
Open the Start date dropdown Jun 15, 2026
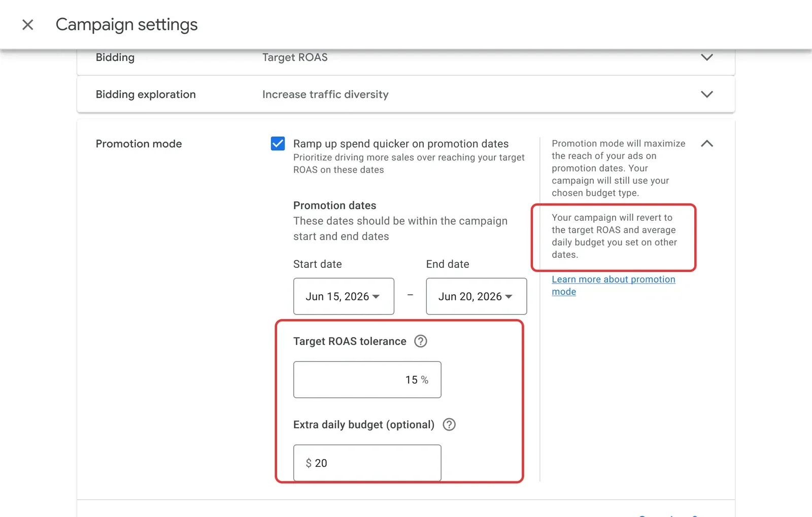344,296
